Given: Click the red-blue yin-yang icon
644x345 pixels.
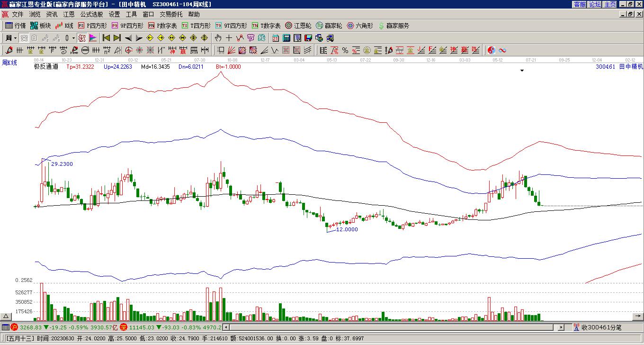Looking at the screenshot, I should 492,50.
